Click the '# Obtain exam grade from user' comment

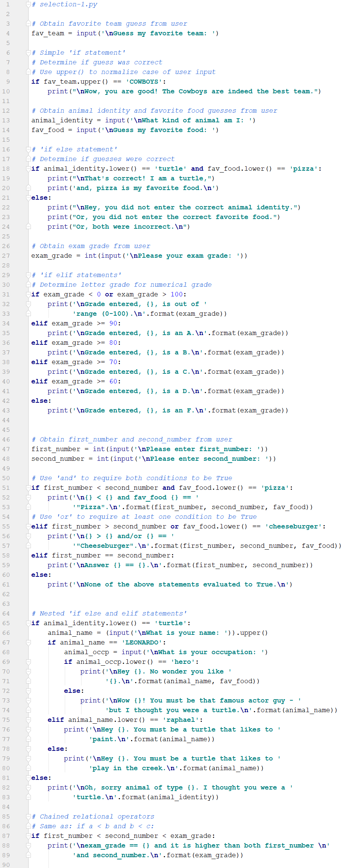(91, 246)
